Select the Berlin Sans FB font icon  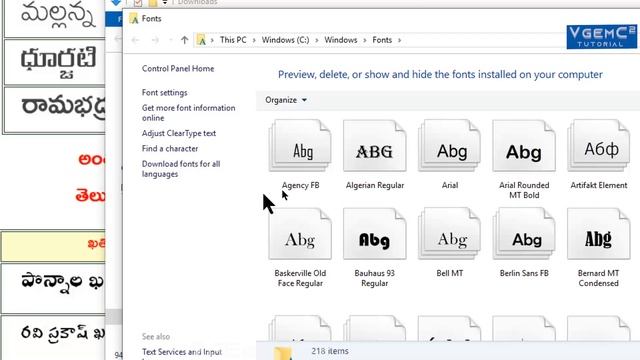coord(524,234)
